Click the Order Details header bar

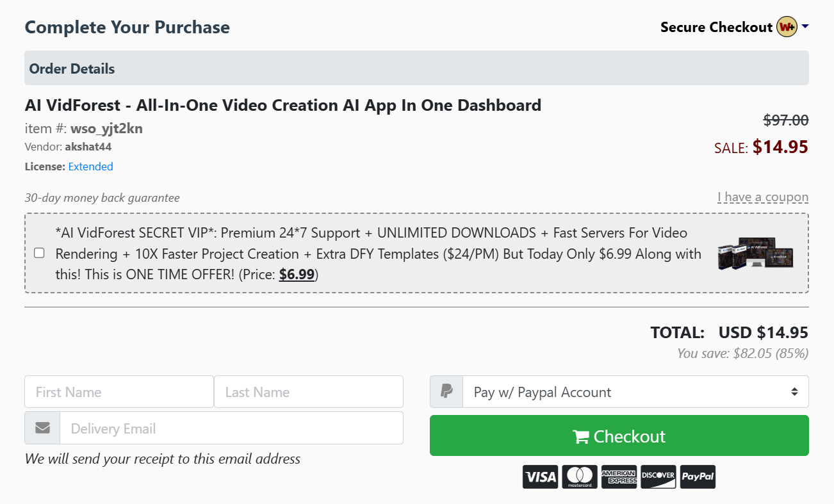coord(416,68)
